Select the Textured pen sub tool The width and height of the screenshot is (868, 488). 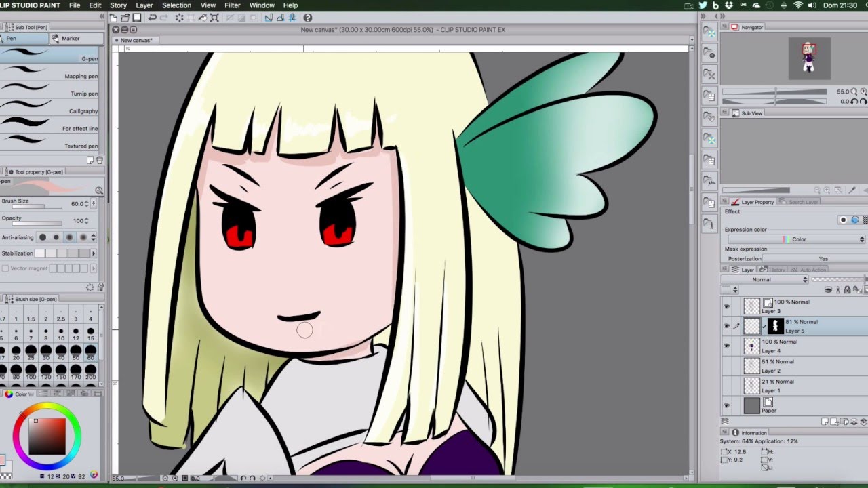tap(50, 142)
